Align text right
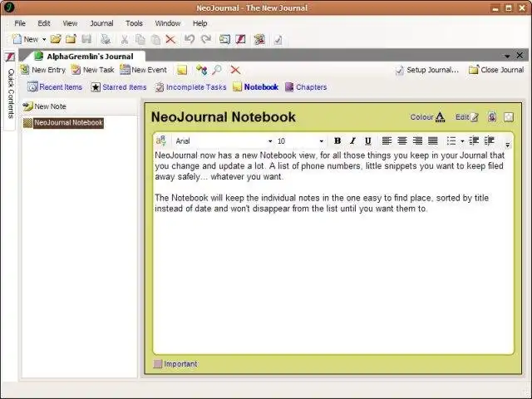 tap(417, 140)
